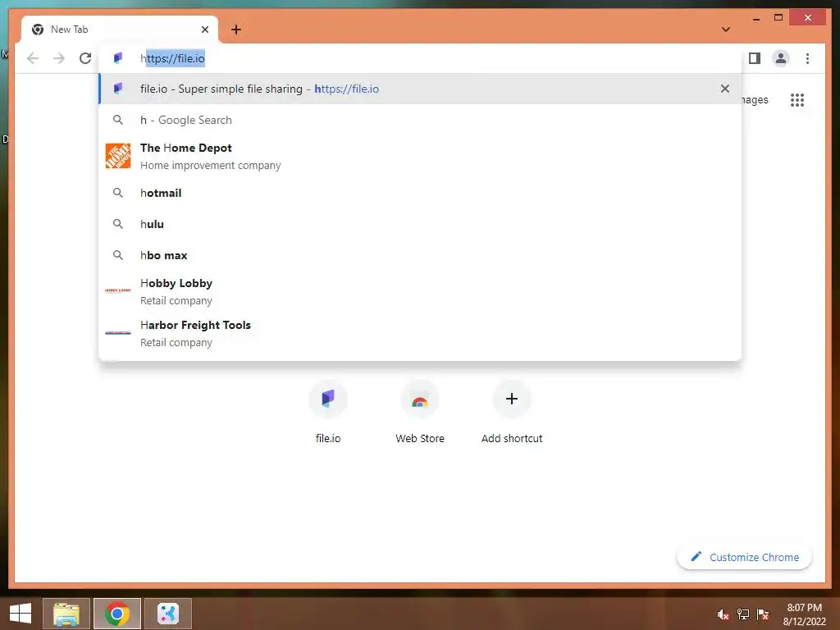840x630 pixels.
Task: Click the search icon beside hbo max
Action: coord(118,254)
